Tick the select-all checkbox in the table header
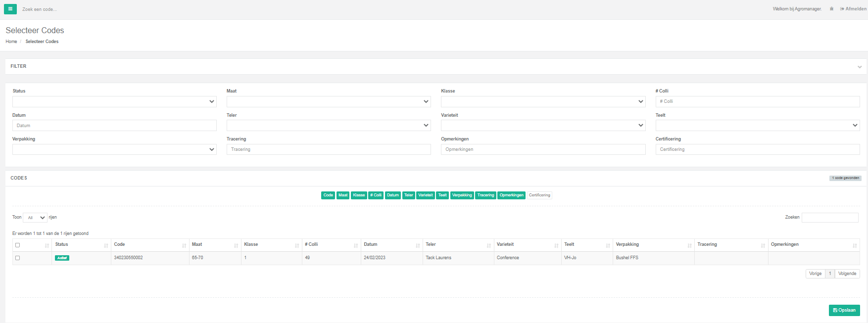 [18, 245]
